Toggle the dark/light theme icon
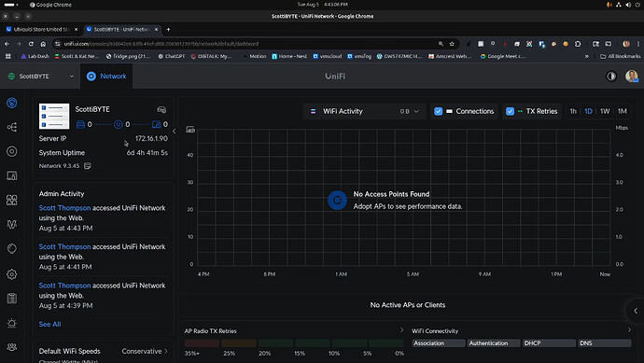 point(611,77)
